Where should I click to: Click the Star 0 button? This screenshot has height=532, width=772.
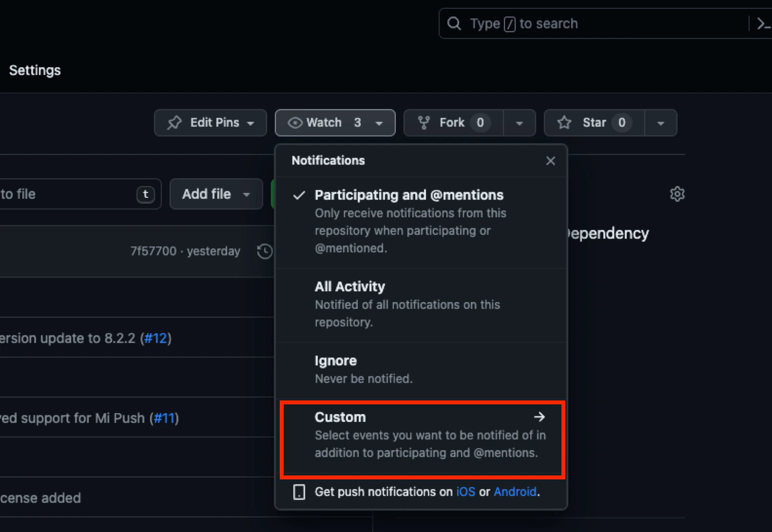595,123
